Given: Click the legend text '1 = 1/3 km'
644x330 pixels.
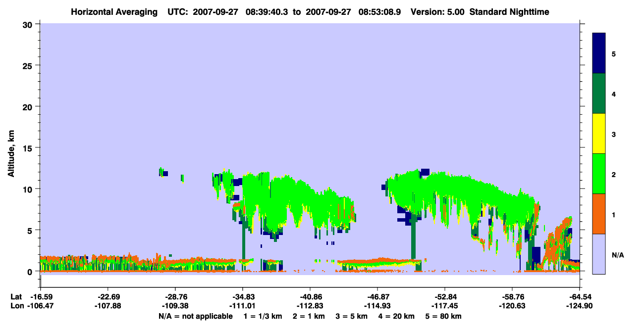Looking at the screenshot, I should click(262, 316).
